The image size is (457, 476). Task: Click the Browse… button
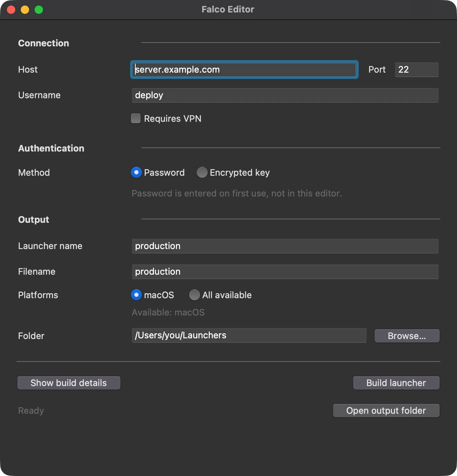coord(407,336)
